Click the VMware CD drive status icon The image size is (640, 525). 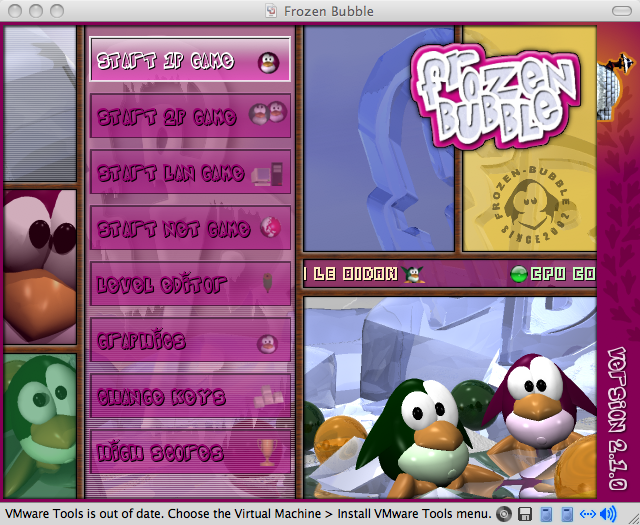504,514
